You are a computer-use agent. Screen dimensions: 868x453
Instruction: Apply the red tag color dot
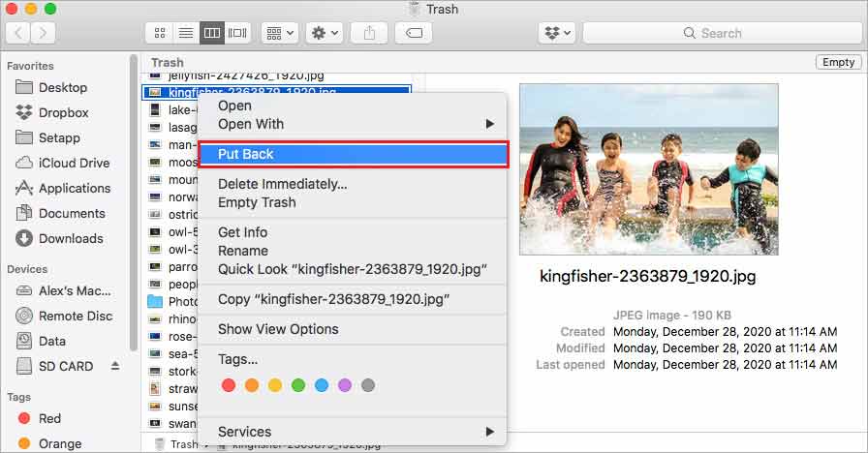coord(228,385)
